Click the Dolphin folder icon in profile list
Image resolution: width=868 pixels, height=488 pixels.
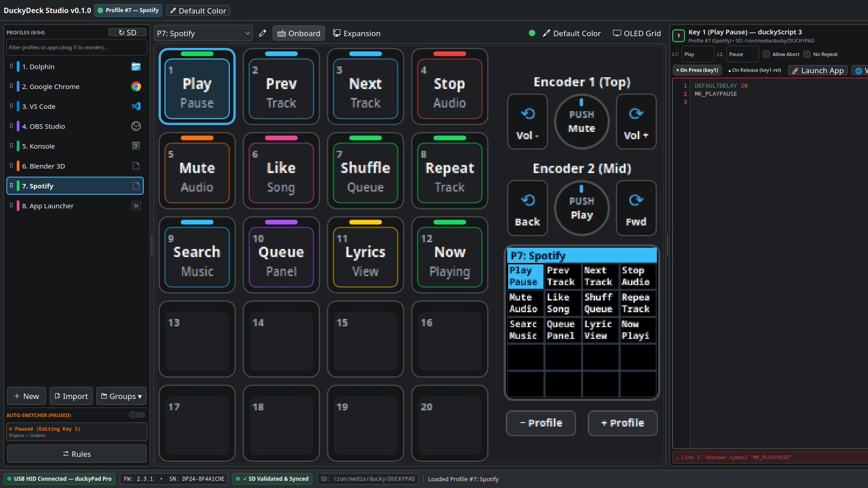click(x=136, y=67)
